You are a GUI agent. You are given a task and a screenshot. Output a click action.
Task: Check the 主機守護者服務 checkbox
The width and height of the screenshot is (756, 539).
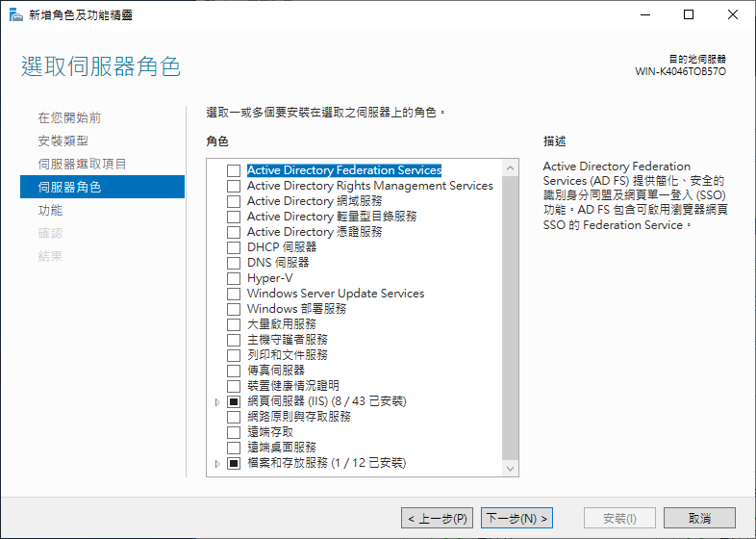tap(234, 340)
